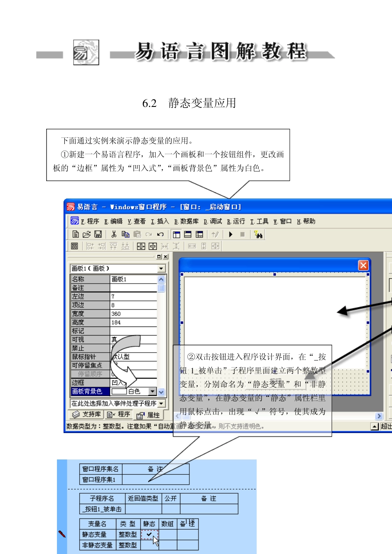Open the B.数据库 menu
This screenshot has width=392, height=554.
(186, 221)
